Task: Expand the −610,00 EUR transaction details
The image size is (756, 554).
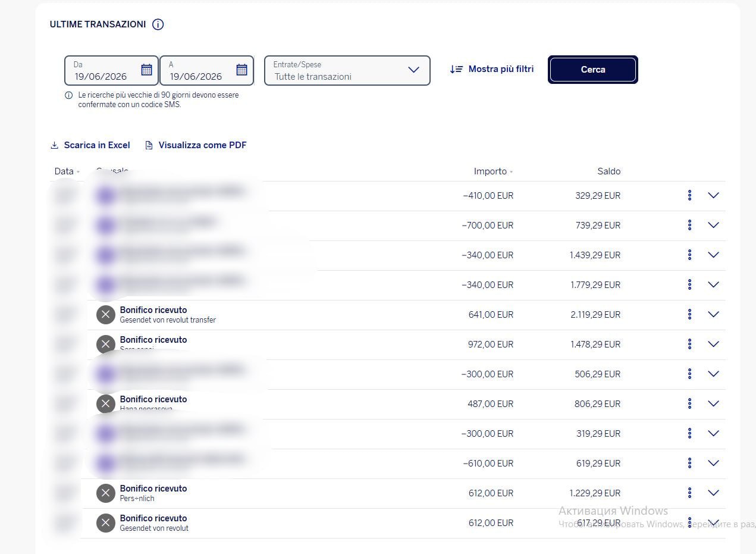Action: tap(714, 463)
